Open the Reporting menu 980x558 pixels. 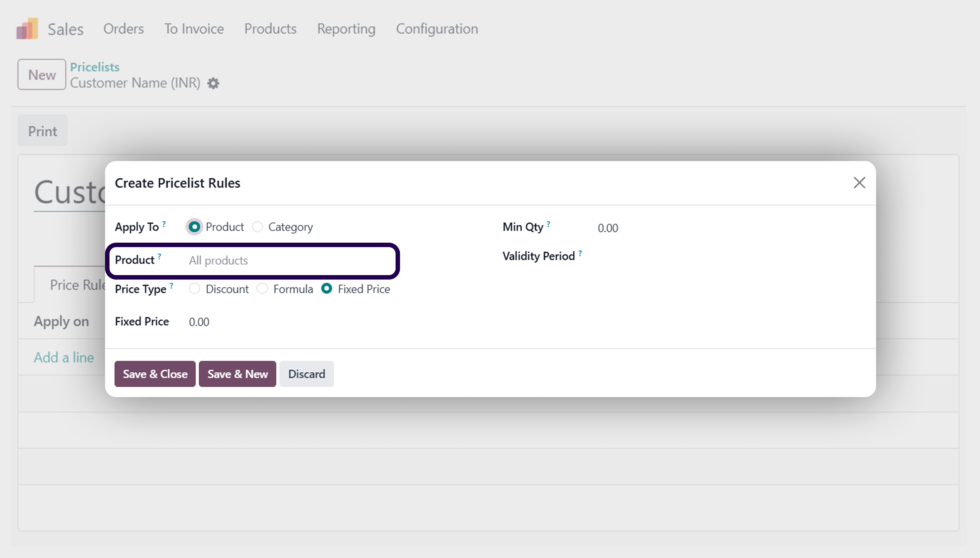tap(346, 29)
